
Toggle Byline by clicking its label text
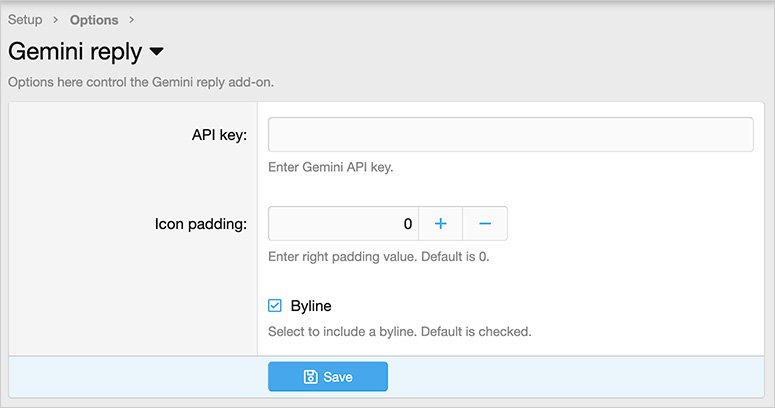(310, 306)
